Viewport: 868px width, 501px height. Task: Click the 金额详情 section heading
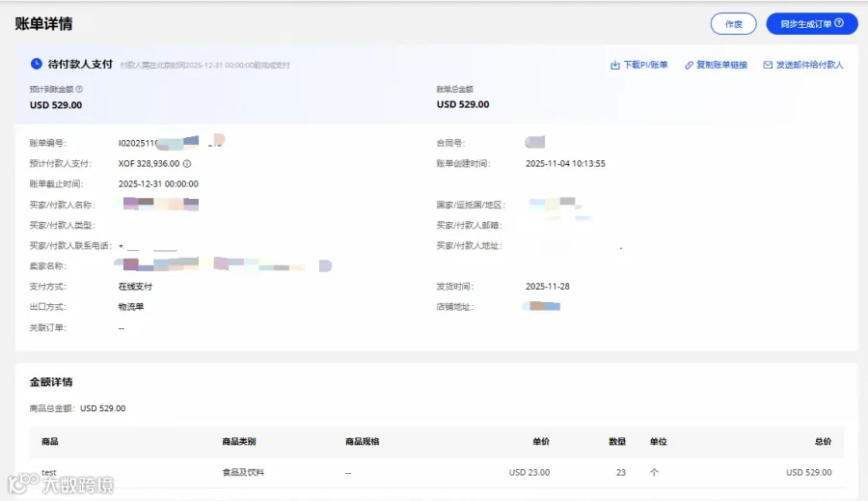click(x=51, y=382)
